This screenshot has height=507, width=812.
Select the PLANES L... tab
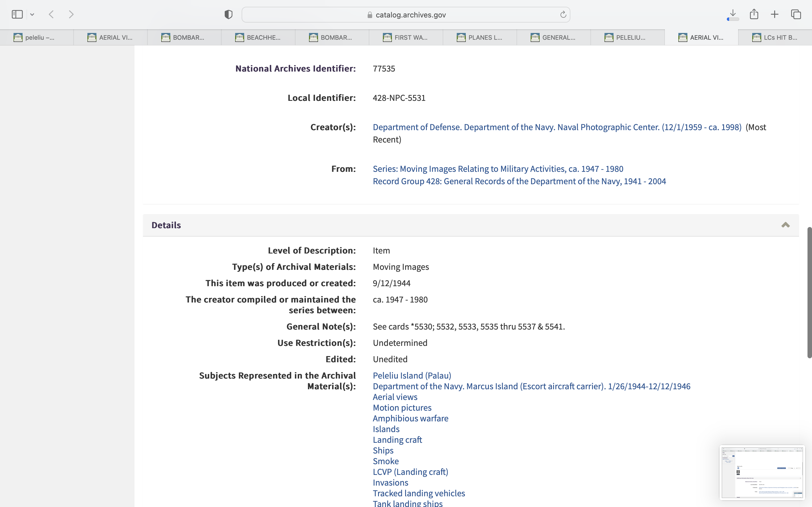coord(480,37)
